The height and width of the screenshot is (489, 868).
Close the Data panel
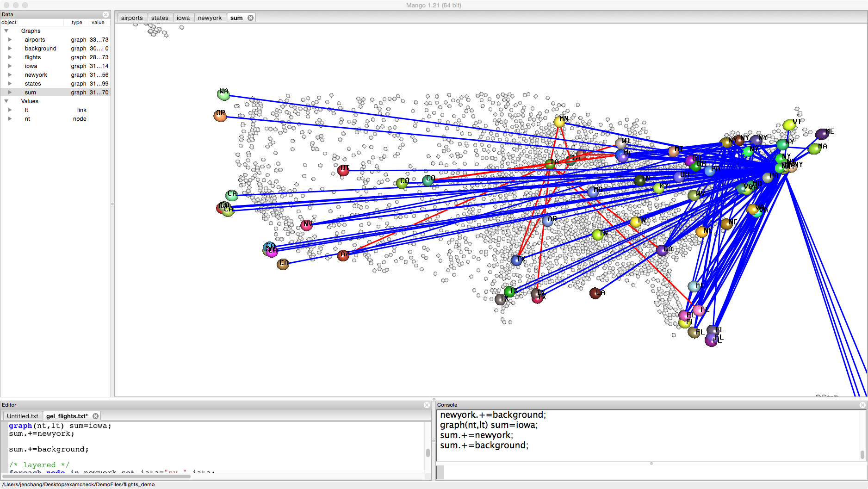(x=105, y=14)
